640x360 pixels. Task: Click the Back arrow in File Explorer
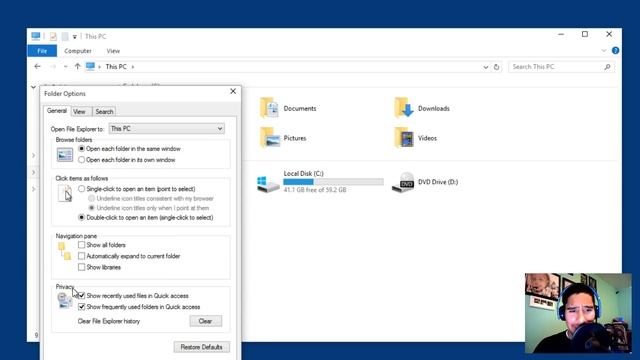[38, 66]
